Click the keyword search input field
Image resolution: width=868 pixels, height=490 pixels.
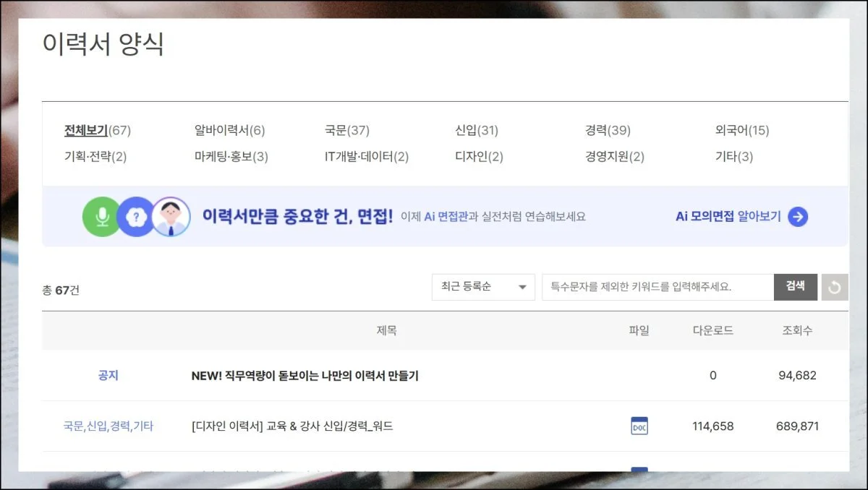(x=657, y=286)
